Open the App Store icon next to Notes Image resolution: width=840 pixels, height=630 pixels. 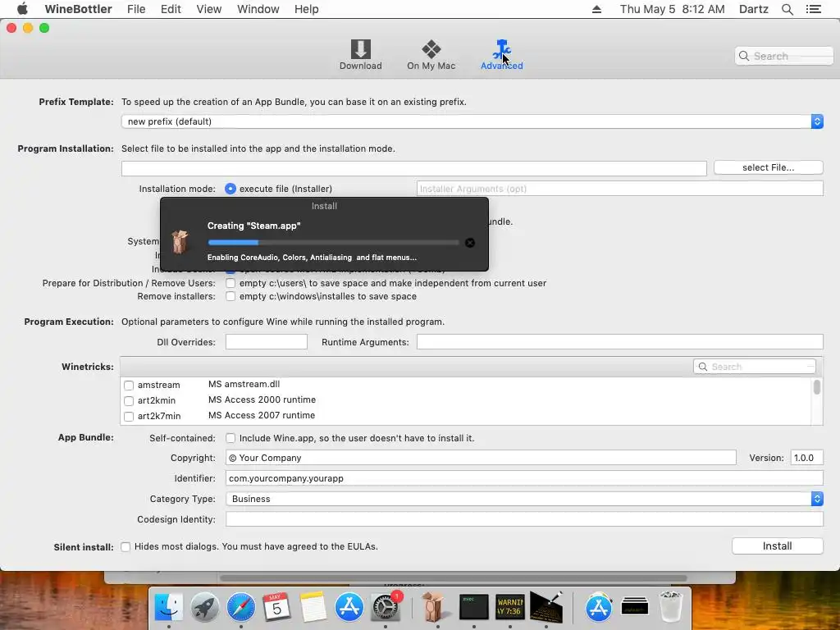349,607
